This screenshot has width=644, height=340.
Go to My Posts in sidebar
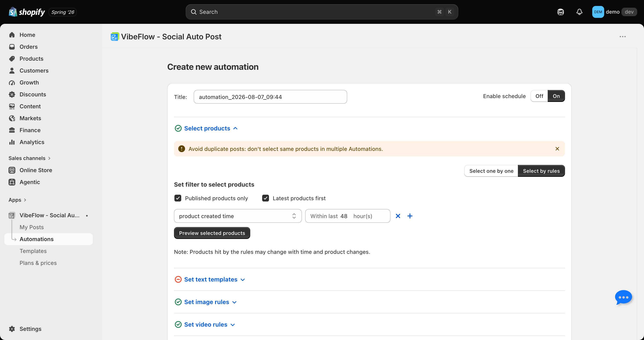(32, 227)
